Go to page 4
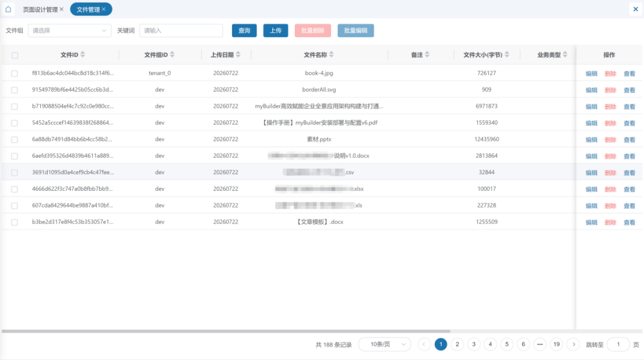The width and height of the screenshot is (644, 360). coord(490,344)
